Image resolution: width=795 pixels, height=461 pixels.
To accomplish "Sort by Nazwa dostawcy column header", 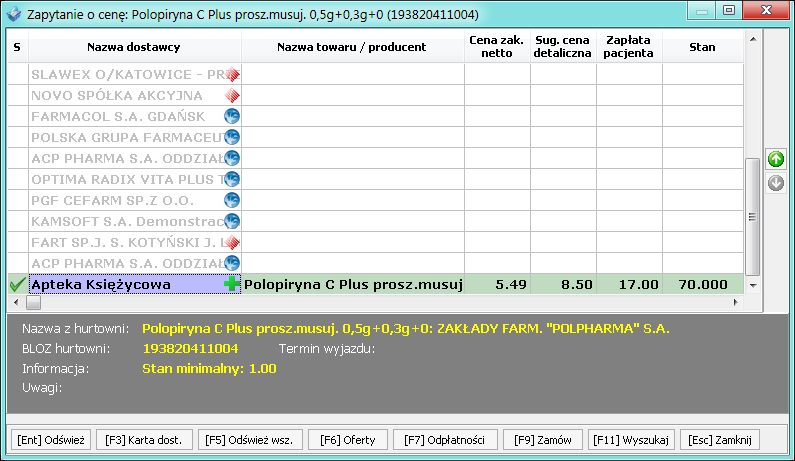I will click(134, 47).
